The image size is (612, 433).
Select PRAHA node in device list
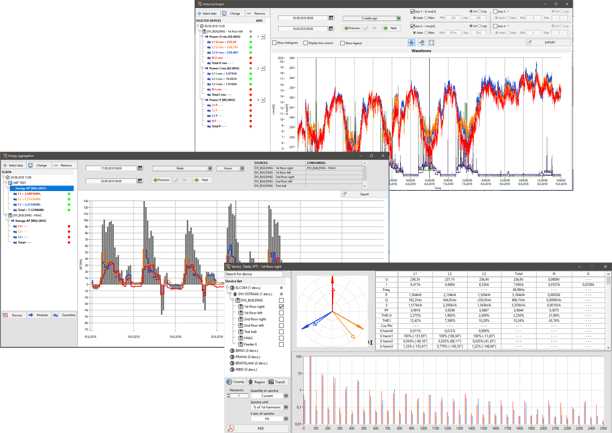(x=244, y=357)
